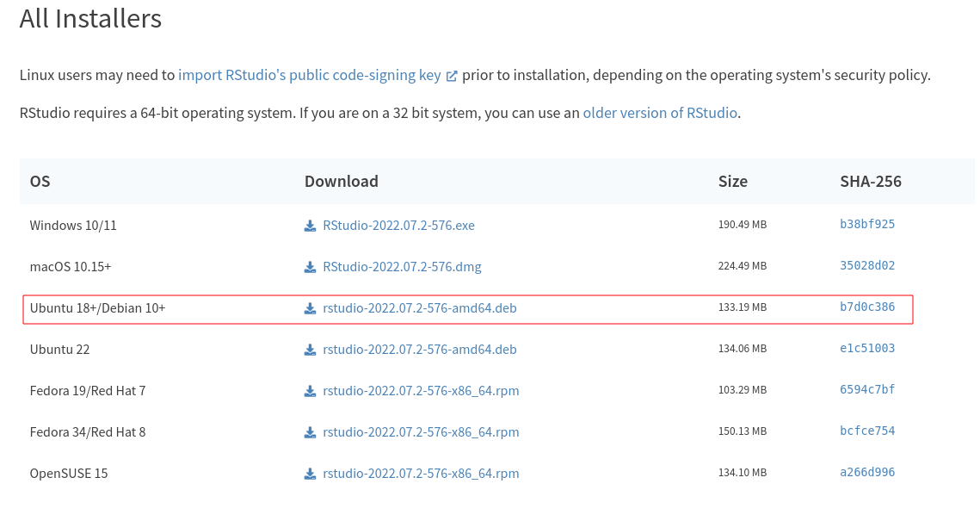Download RStudio-2022.07.2-576.exe for Windows

click(398, 225)
